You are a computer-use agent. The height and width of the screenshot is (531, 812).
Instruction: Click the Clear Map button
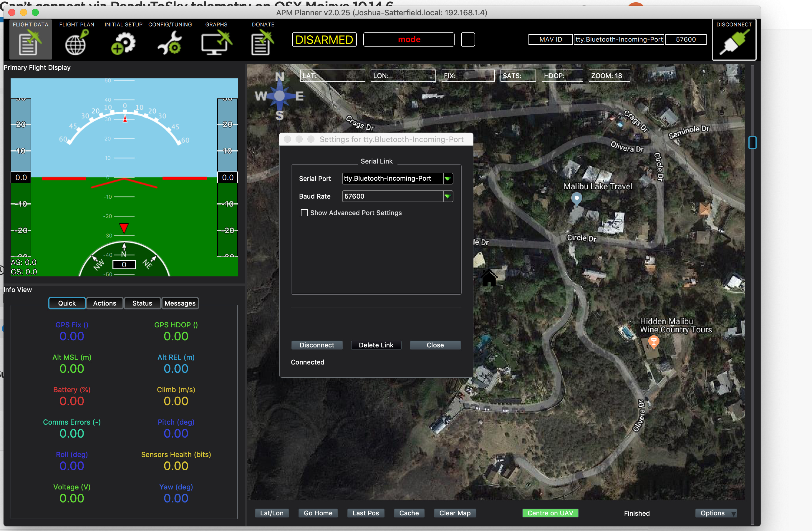point(455,513)
